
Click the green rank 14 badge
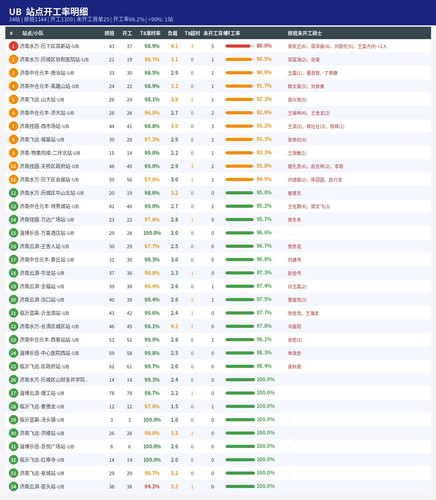tap(13, 219)
